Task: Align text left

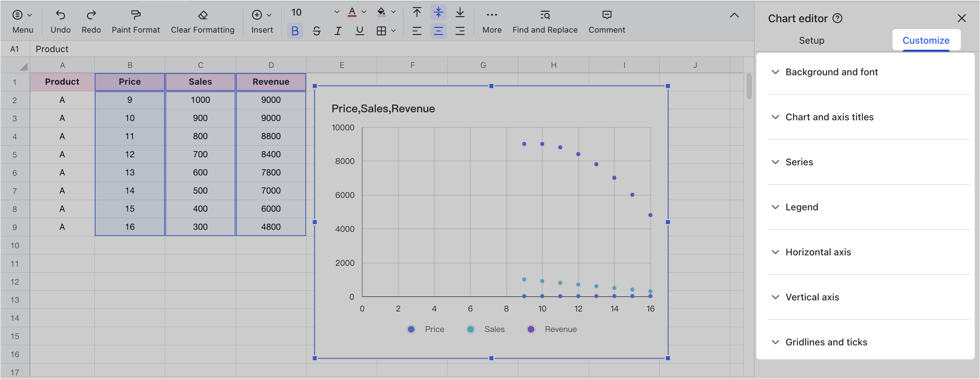Action: point(417,31)
